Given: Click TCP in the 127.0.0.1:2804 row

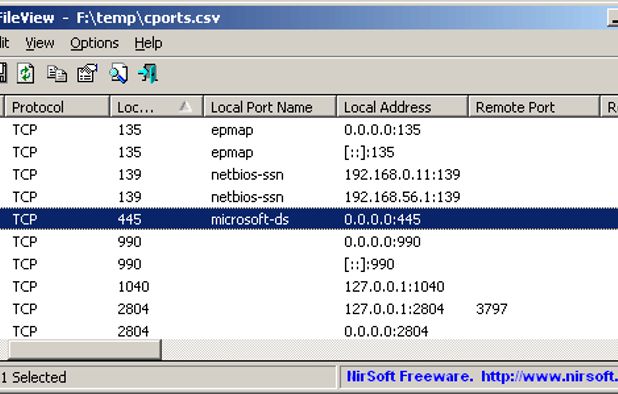Looking at the screenshot, I should click(25, 309).
